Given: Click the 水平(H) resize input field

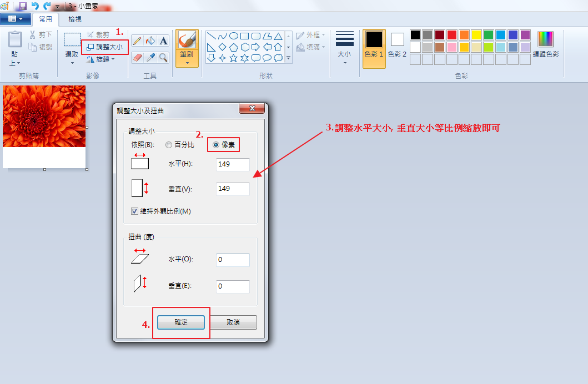Looking at the screenshot, I should [233, 165].
